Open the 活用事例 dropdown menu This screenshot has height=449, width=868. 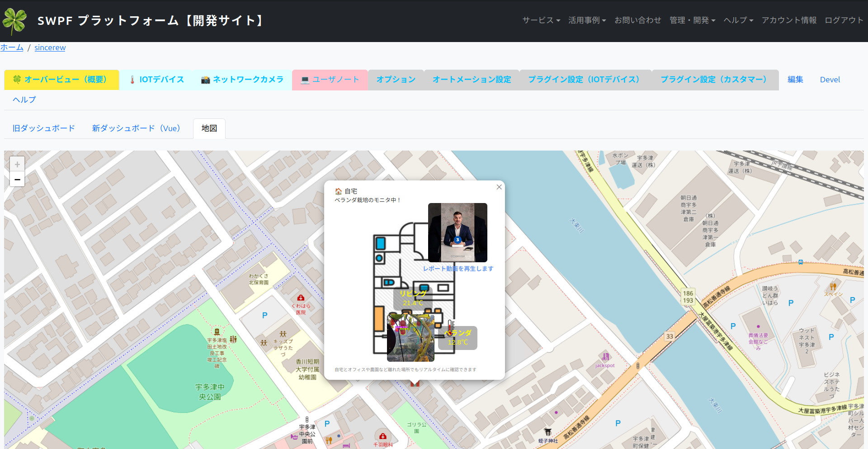(x=587, y=20)
